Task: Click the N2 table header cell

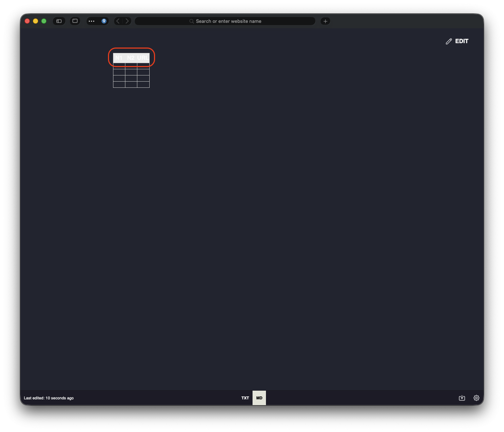Action: [131, 58]
